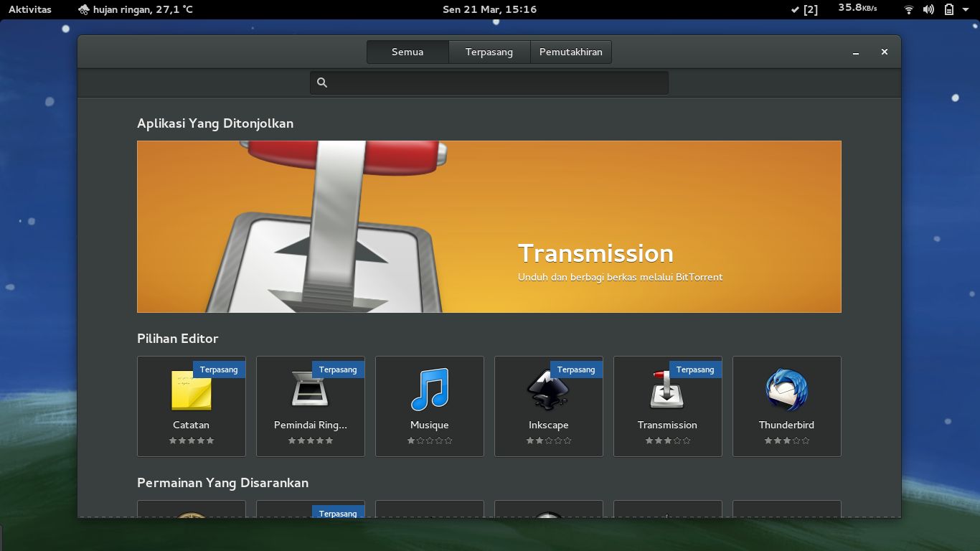Screen dimensions: 980x551
Task: Open the Catatan sticky notes app icon
Action: (192, 390)
